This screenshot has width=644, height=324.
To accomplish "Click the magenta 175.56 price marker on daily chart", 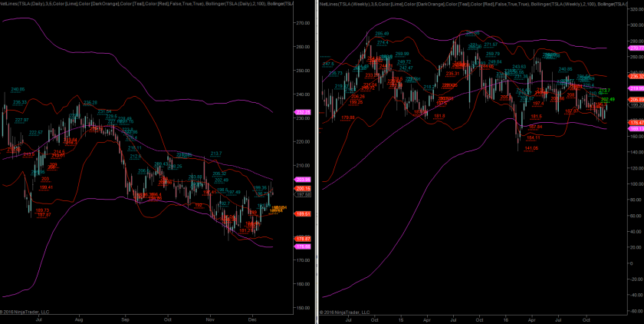I will [303, 246].
